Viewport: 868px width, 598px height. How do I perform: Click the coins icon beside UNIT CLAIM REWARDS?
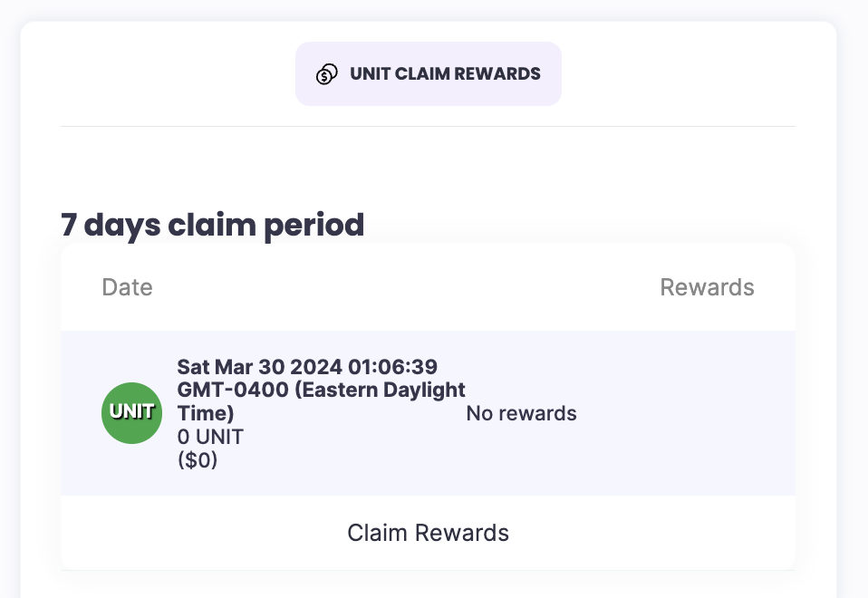point(327,74)
